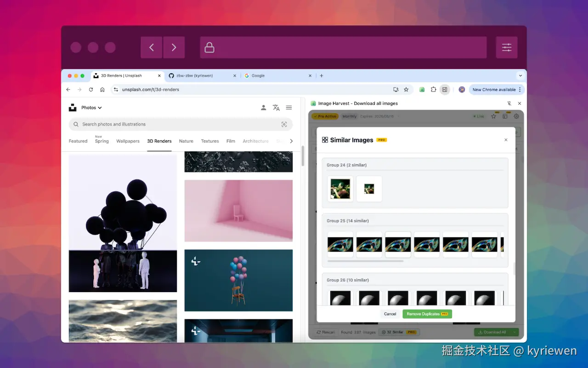Open visual search camera icon in search bar

coord(284,124)
